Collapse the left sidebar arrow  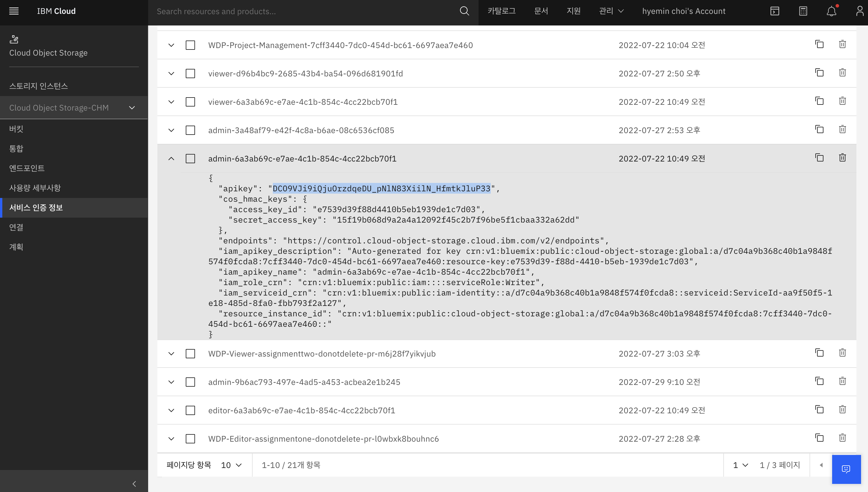point(134,484)
